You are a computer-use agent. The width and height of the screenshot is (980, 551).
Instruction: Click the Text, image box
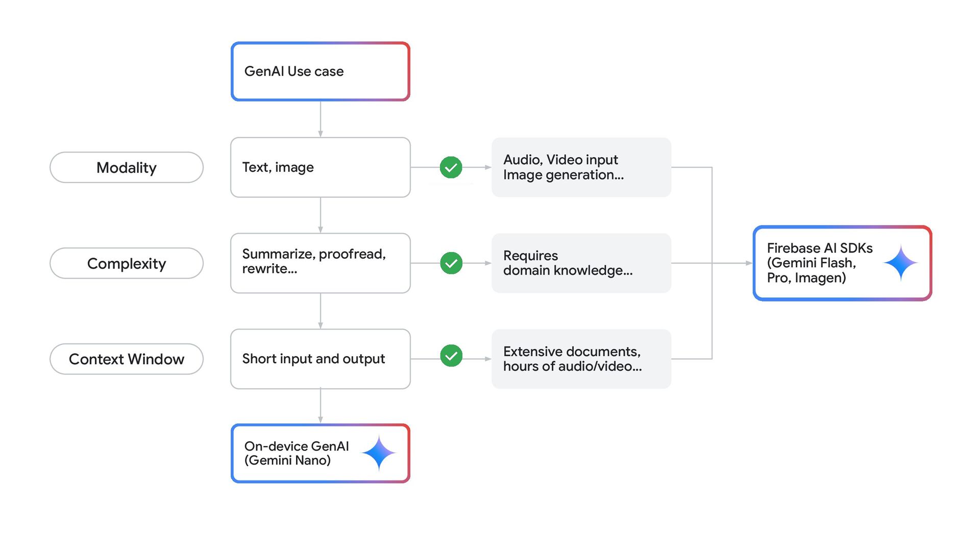(x=321, y=167)
